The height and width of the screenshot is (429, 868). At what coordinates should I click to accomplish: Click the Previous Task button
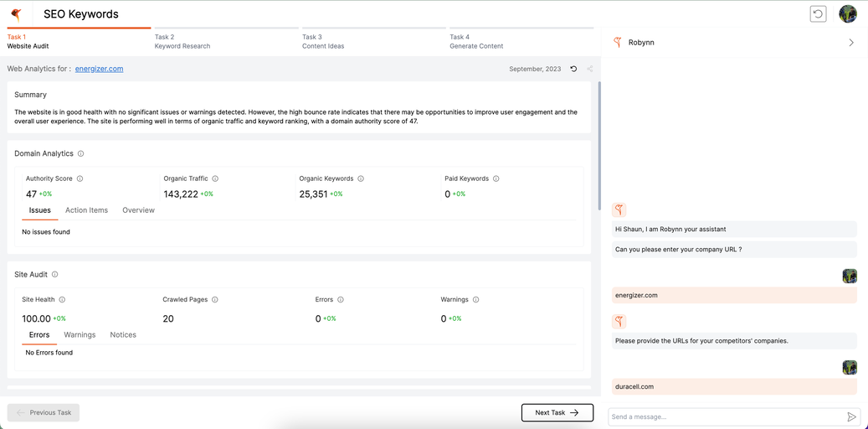(44, 412)
